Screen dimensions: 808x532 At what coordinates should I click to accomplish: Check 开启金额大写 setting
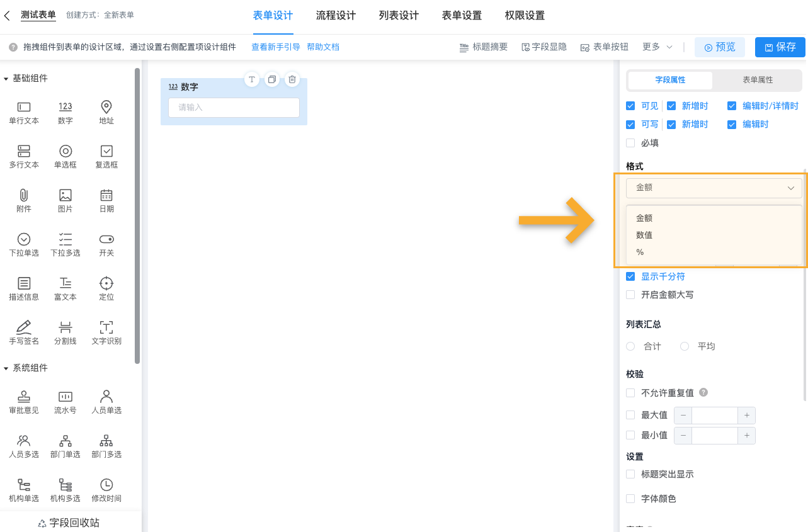point(630,294)
